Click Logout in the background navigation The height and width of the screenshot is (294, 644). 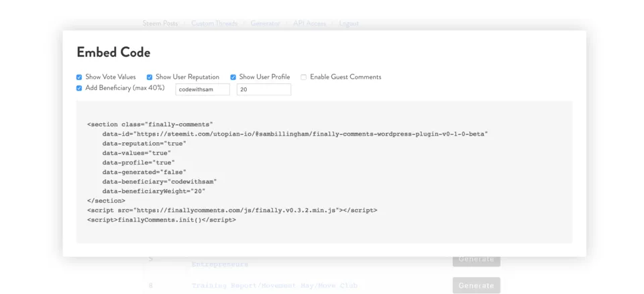(x=349, y=23)
